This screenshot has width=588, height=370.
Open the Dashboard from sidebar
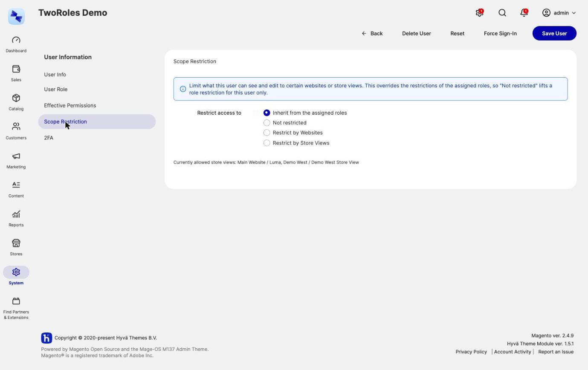coord(16,44)
